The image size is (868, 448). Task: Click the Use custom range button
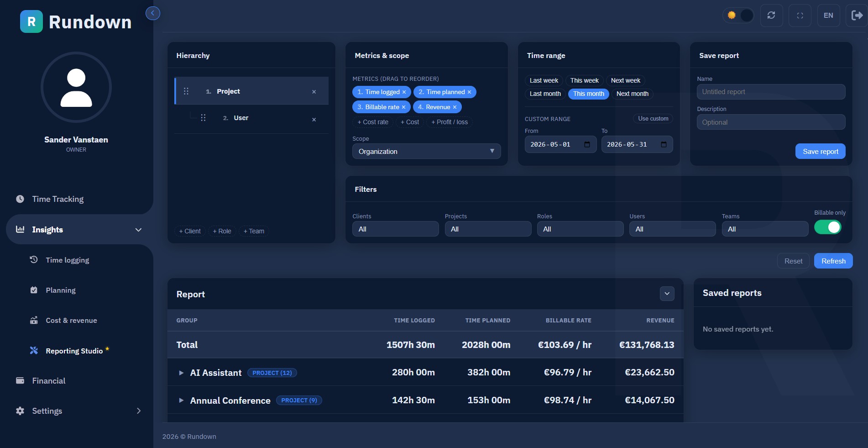coord(653,119)
